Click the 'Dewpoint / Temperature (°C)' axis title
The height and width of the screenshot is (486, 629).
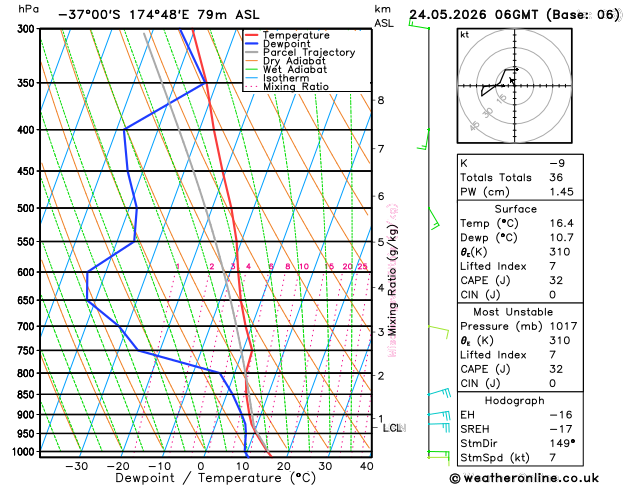(215, 478)
